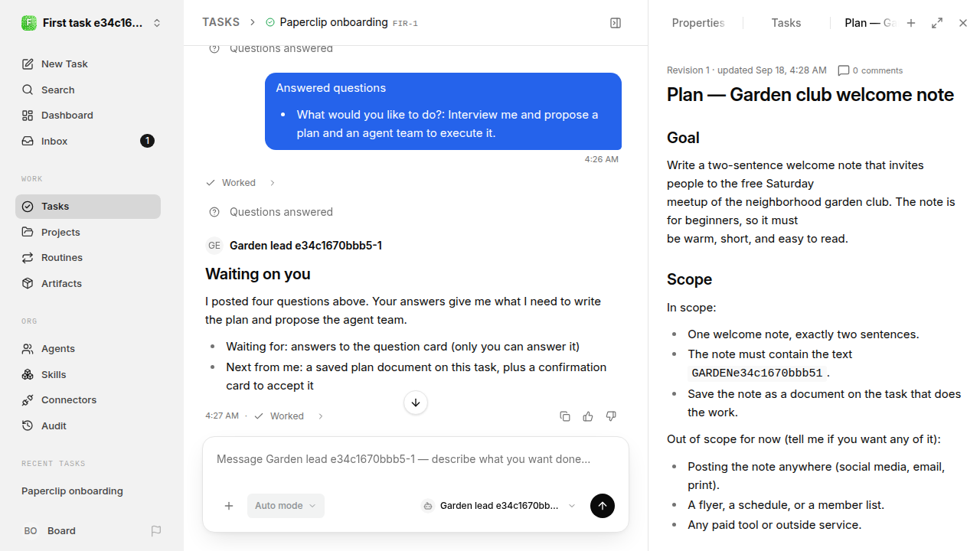980x551 pixels.
Task: Toggle the side panel layout icon
Action: point(616,23)
